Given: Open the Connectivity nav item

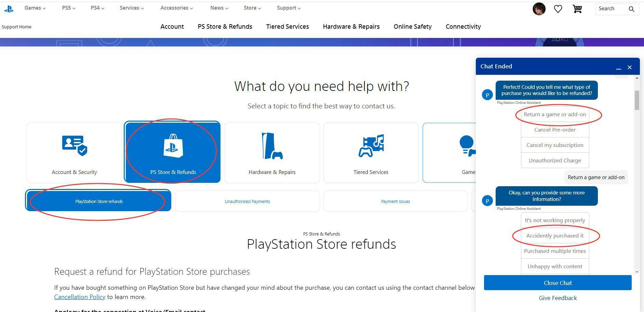Looking at the screenshot, I should 463,27.
